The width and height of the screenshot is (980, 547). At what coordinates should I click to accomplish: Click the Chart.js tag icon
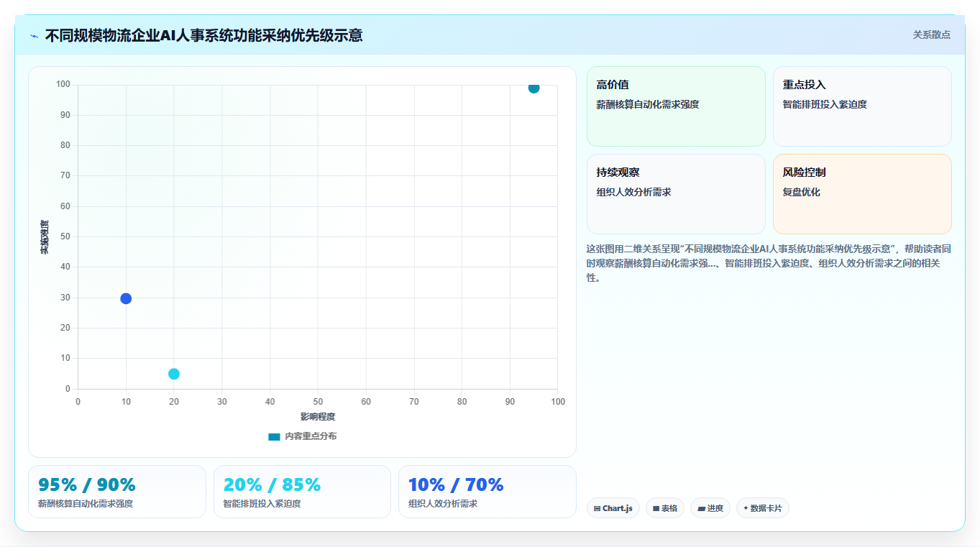tap(597, 508)
